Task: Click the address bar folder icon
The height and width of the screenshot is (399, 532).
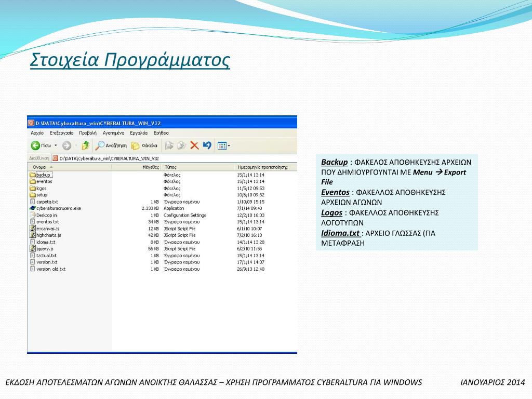Action: (x=55, y=158)
